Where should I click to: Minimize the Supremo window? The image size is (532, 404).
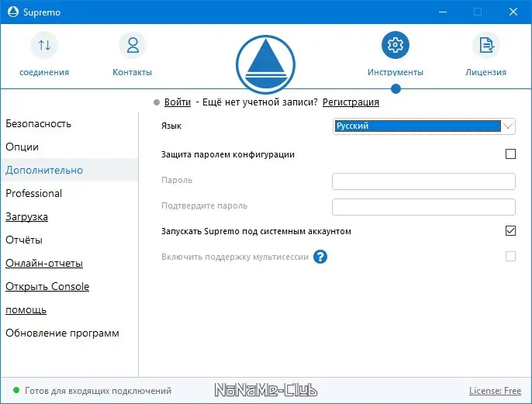(x=442, y=12)
